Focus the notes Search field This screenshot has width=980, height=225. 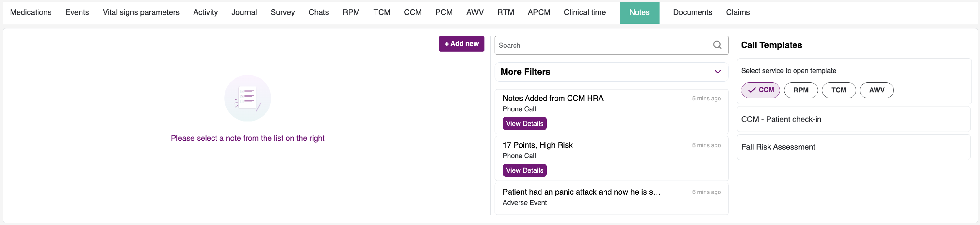(x=603, y=45)
